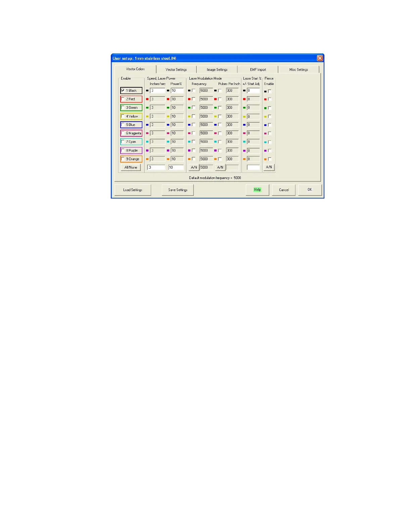The image size is (411, 532).
Task: Click the Red row Power% field
Action: click(x=177, y=99)
